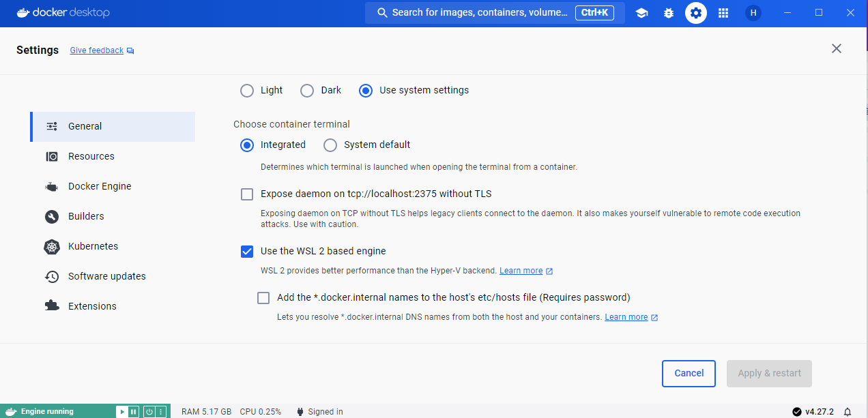Click the Choose container terminal heading

[x=291, y=124]
